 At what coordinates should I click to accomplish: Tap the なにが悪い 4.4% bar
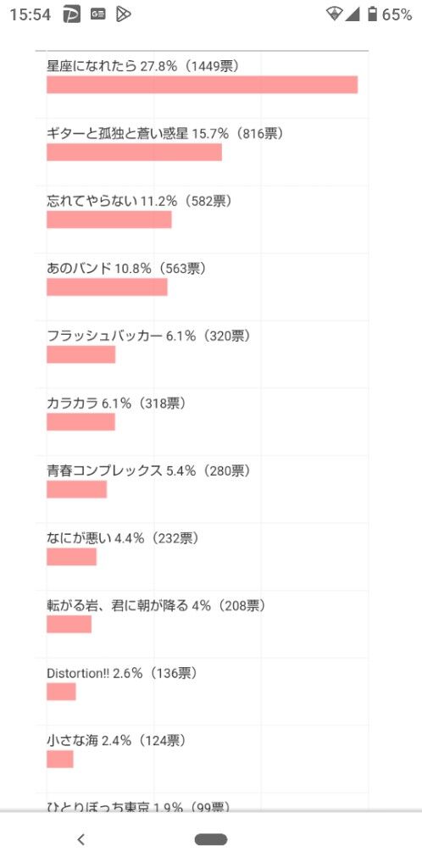[x=71, y=557]
